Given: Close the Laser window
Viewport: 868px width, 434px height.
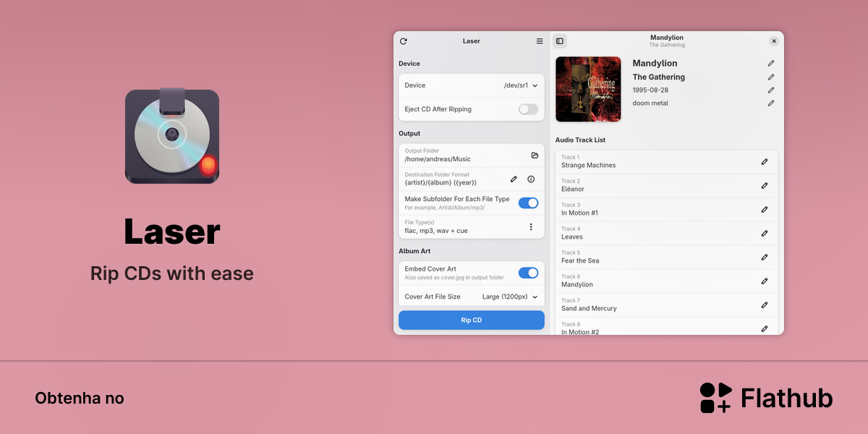Looking at the screenshot, I should (x=774, y=41).
